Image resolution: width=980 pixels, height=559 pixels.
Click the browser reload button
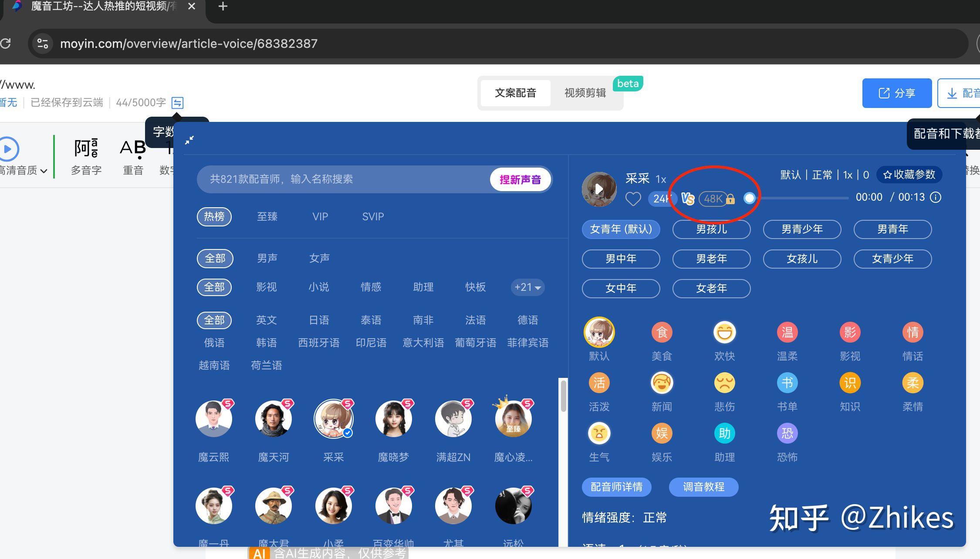(6, 44)
